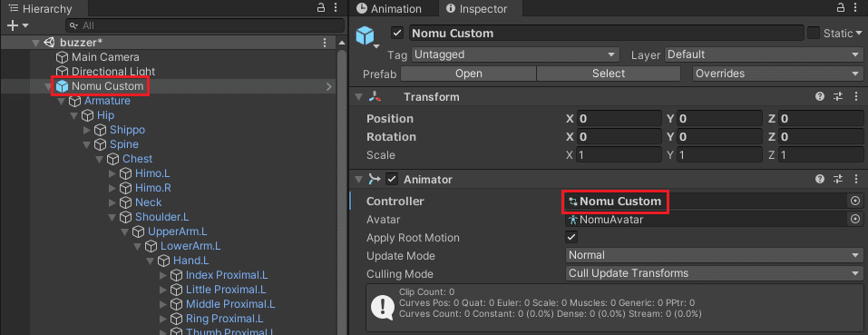
Task: Open Transform component help icon
Action: coord(820,96)
